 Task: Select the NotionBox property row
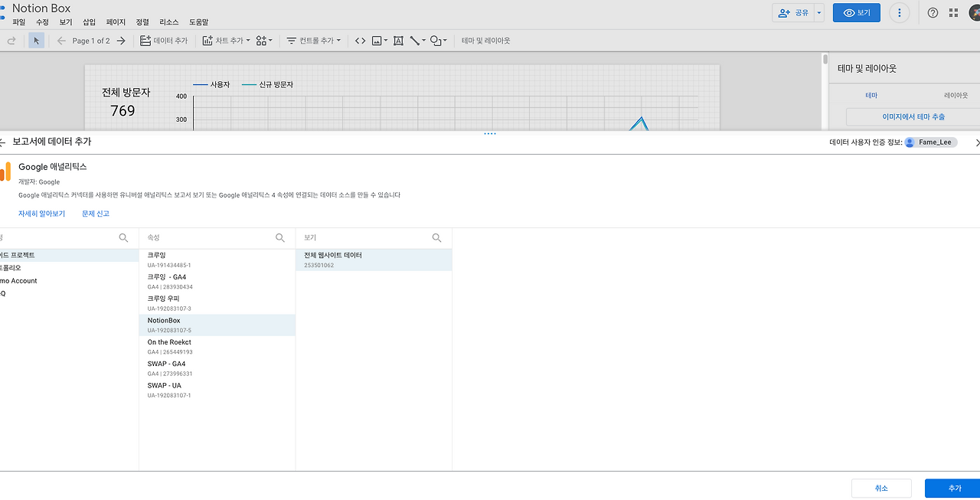point(217,325)
